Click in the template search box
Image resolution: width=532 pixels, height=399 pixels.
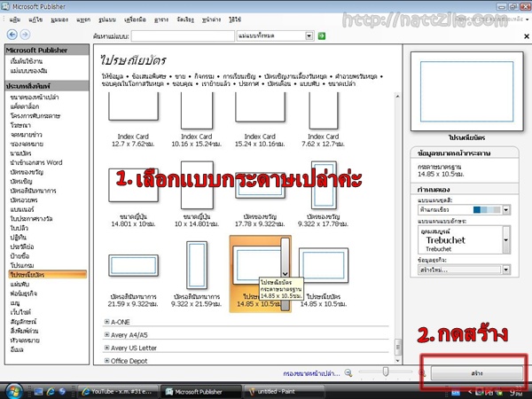coord(183,35)
